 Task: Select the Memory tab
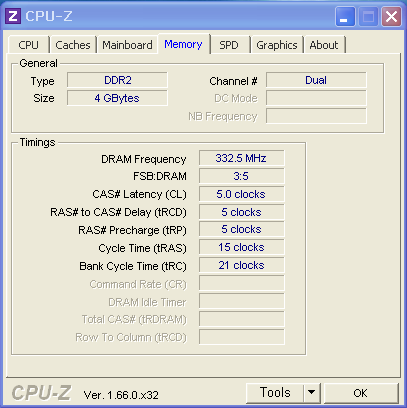[184, 44]
